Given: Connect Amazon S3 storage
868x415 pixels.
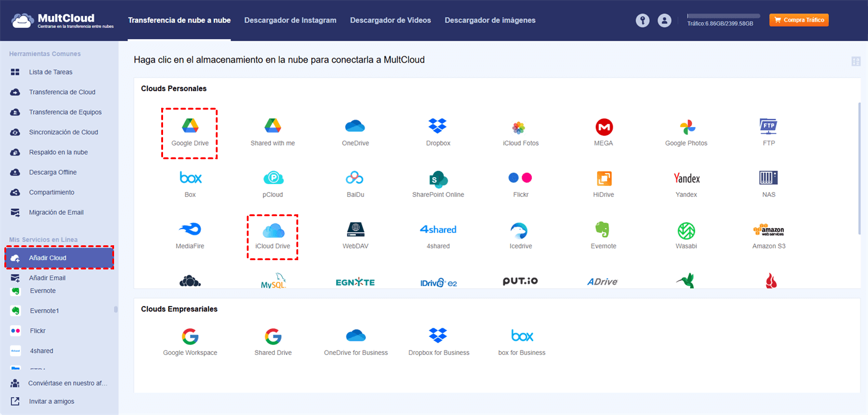Looking at the screenshot, I should click(769, 230).
